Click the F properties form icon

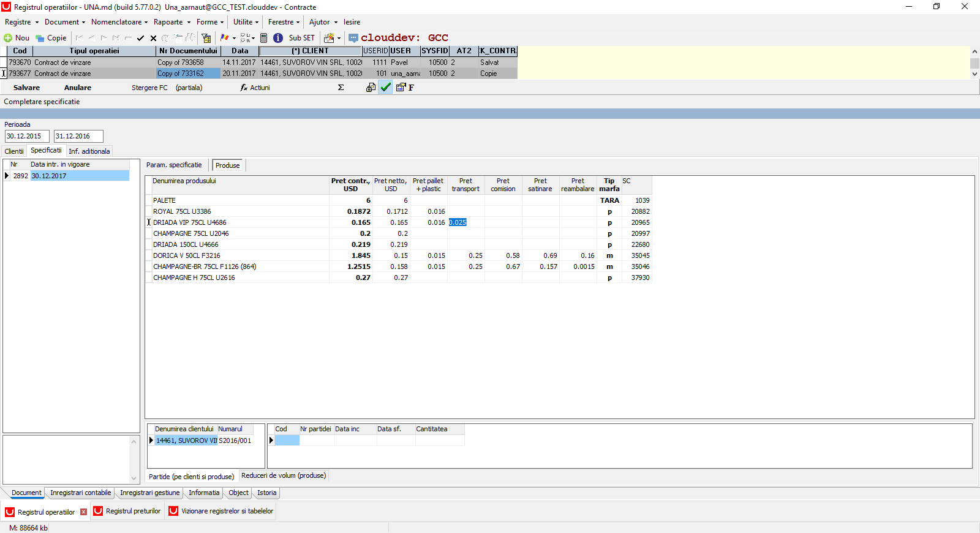(405, 88)
